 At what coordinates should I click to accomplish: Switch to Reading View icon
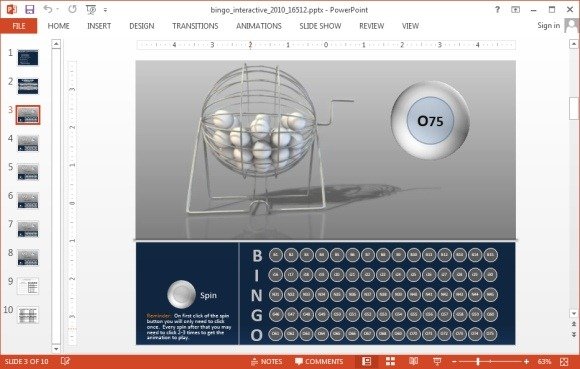click(x=414, y=361)
